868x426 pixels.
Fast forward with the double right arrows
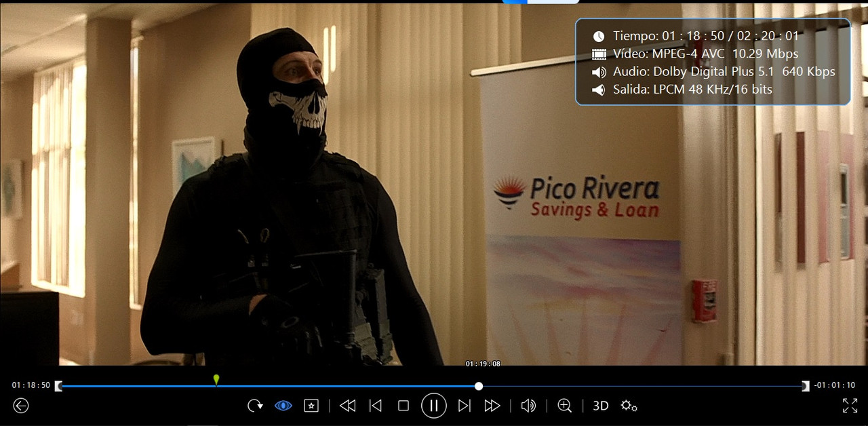pyautogui.click(x=492, y=406)
